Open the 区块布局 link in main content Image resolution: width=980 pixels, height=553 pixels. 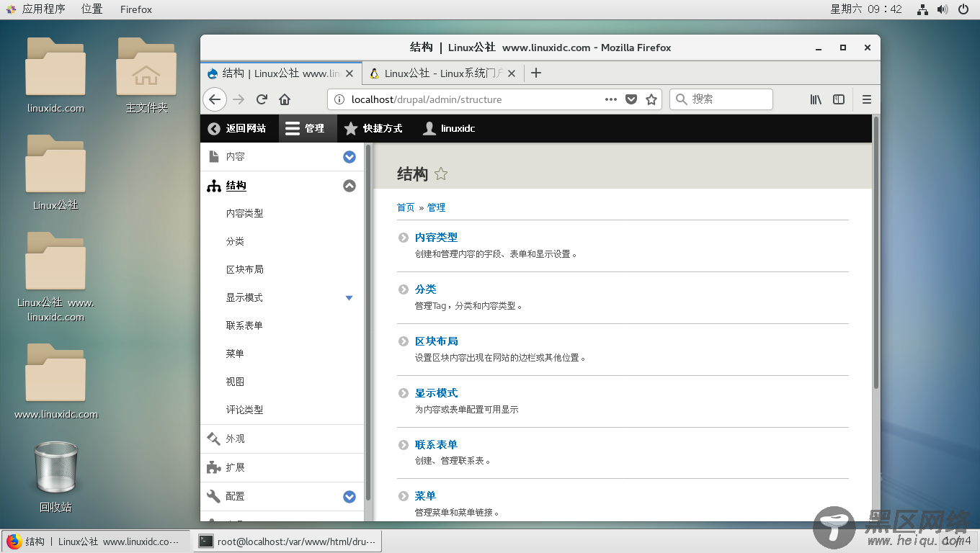pos(436,341)
